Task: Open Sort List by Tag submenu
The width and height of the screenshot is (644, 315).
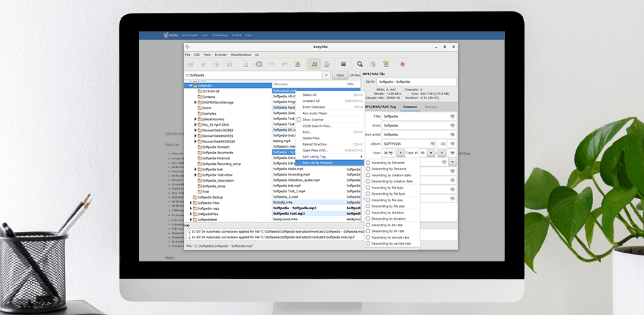Action: pyautogui.click(x=329, y=157)
